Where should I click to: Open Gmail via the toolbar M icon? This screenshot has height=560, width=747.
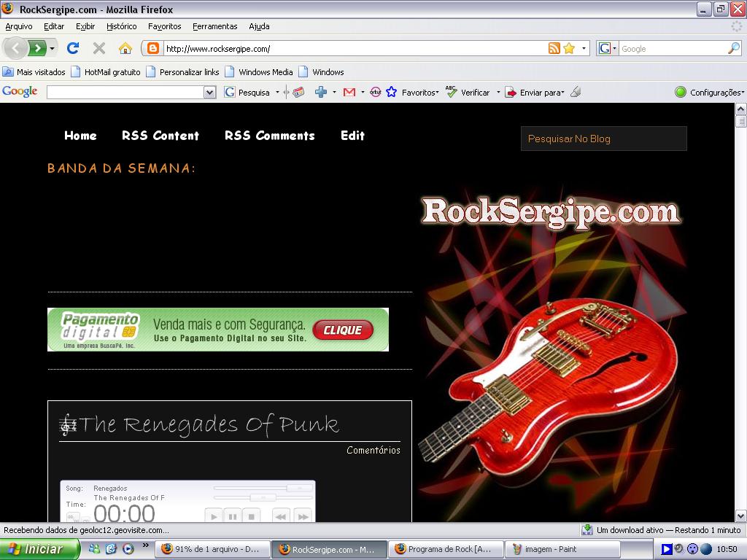(349, 92)
